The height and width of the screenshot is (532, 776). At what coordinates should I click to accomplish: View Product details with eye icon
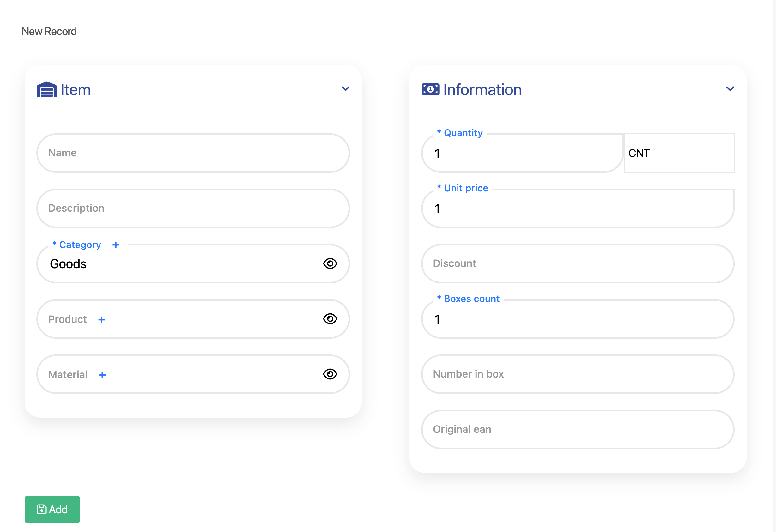point(330,319)
